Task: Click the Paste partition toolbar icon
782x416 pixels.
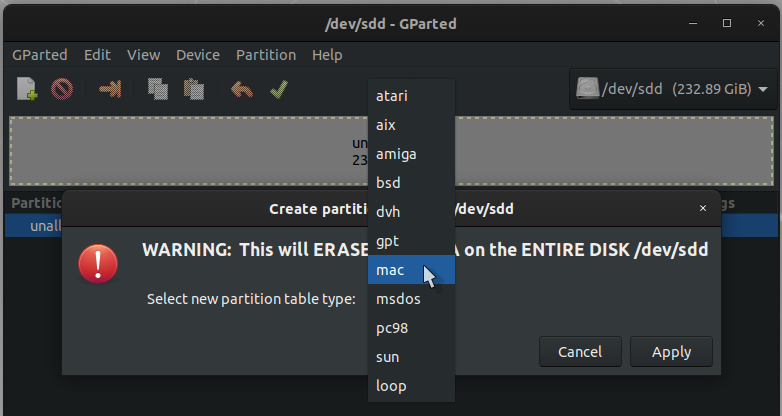Action: pyautogui.click(x=194, y=89)
